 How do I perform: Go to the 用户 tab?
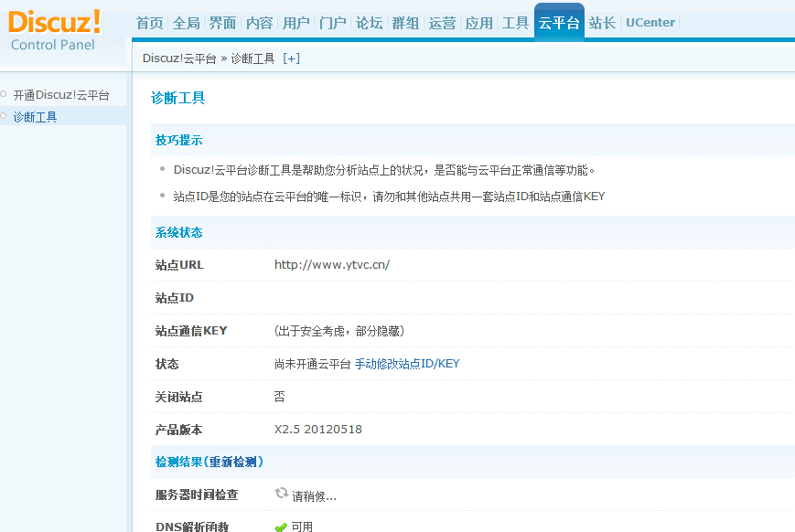[x=295, y=23]
